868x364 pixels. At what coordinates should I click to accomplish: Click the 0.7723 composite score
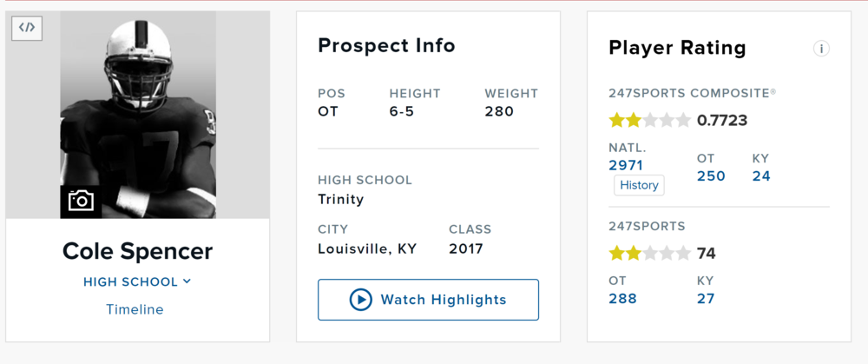click(x=722, y=120)
